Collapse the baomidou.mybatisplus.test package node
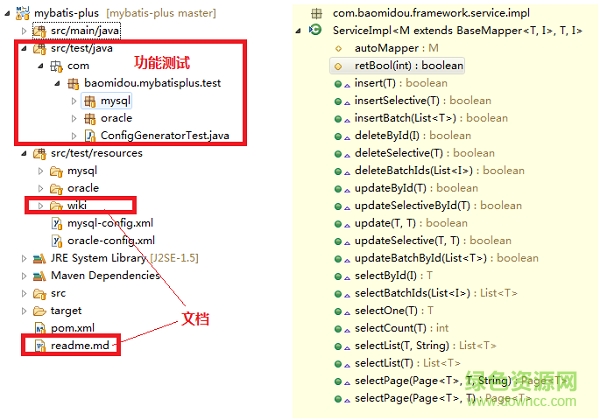600x420 pixels. pos(57,83)
